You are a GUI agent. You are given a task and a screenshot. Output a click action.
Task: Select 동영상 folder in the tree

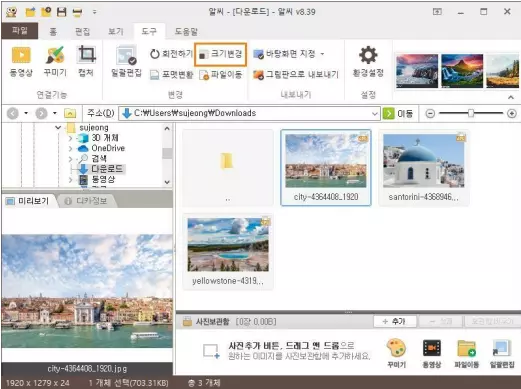(103, 179)
